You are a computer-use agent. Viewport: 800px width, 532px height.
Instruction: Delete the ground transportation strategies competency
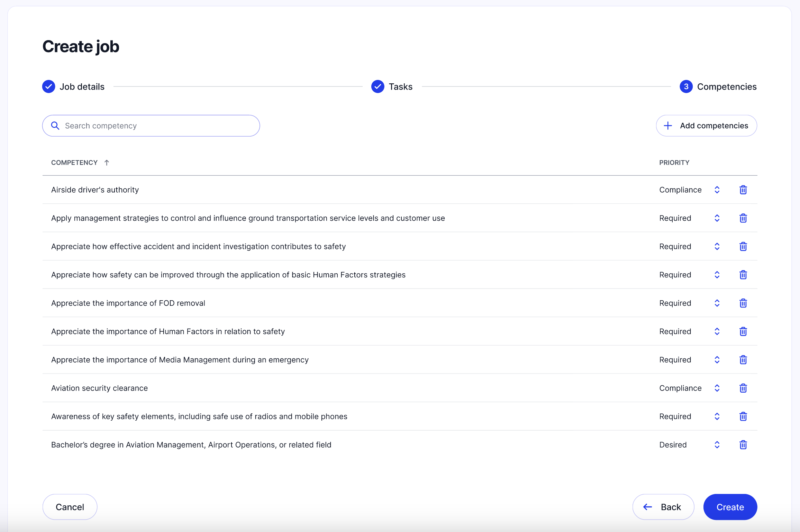pyautogui.click(x=743, y=218)
